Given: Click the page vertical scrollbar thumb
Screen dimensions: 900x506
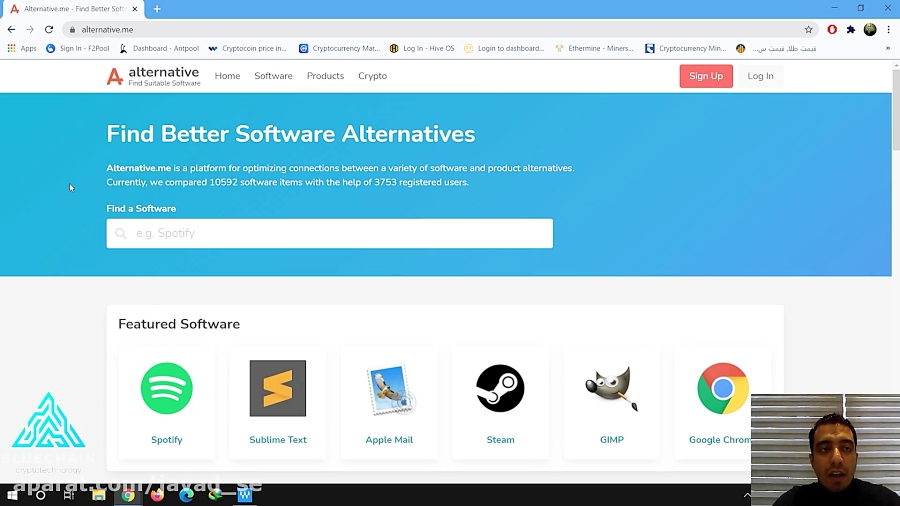Looking at the screenshot, I should tap(896, 109).
